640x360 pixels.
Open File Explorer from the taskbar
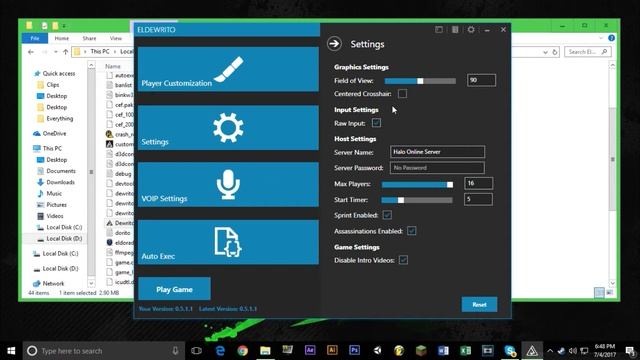pos(265,351)
